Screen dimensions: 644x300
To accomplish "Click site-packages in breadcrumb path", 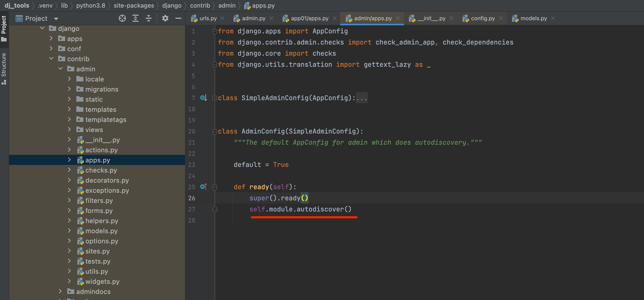I will [134, 5].
